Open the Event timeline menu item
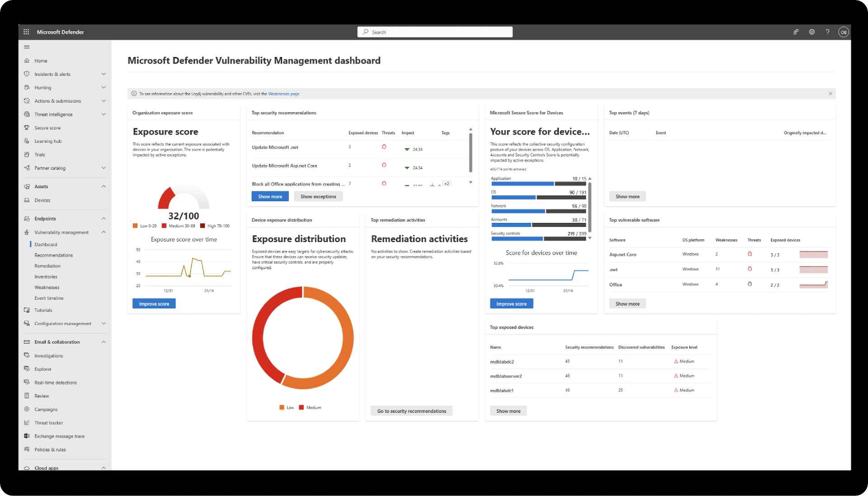The height and width of the screenshot is (496, 868). click(49, 298)
